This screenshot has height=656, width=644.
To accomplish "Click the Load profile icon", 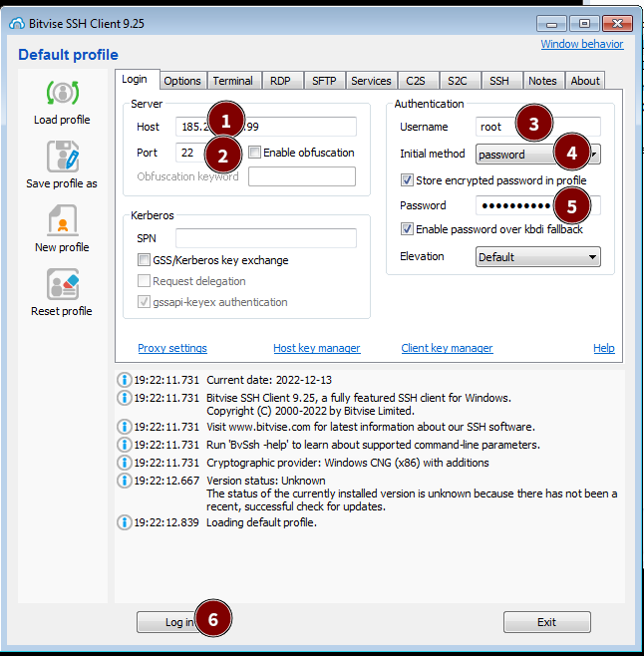I will coord(63,93).
